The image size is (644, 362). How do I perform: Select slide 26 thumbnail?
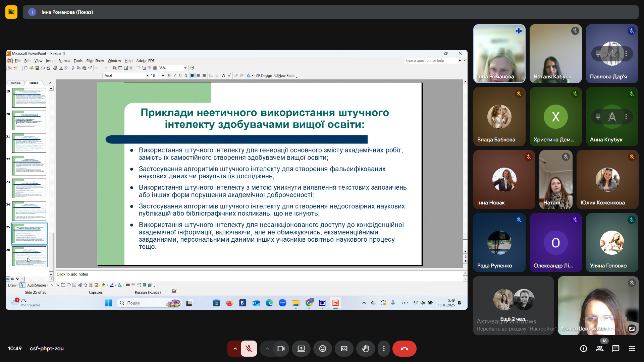29,256
